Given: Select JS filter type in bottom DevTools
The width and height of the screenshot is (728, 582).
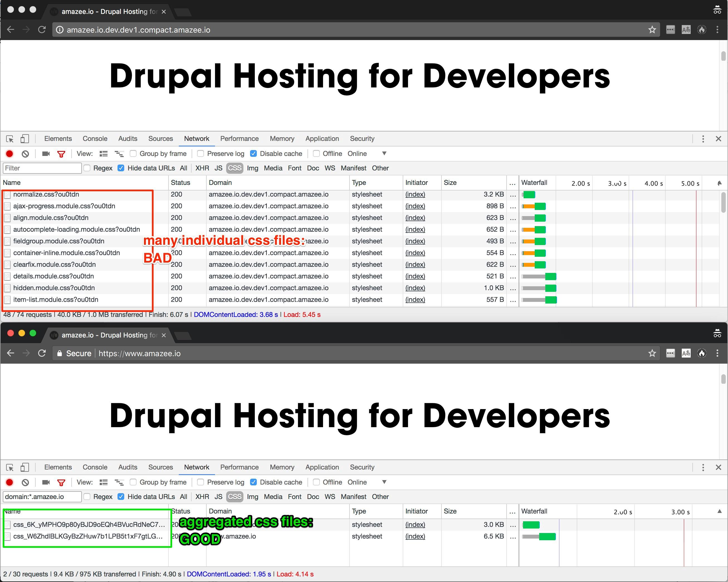Looking at the screenshot, I should tap(218, 497).
